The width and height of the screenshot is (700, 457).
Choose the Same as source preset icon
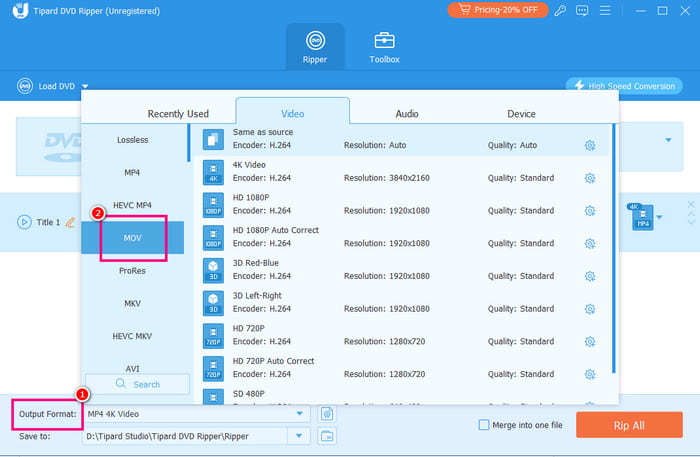pos(213,139)
